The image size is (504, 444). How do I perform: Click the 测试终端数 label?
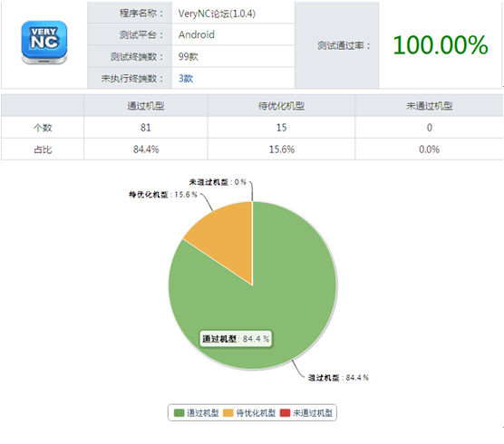coord(137,57)
